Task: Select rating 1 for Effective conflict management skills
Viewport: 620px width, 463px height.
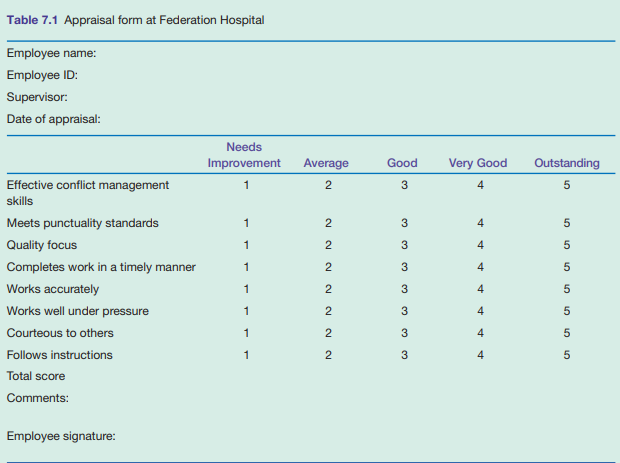Action: tap(244, 185)
